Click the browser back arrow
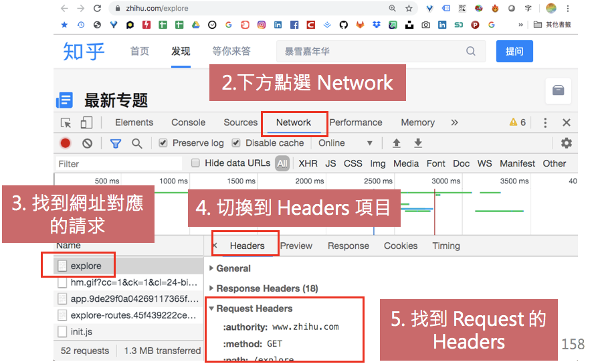Viewport: 594px width, 364px height. [64, 8]
